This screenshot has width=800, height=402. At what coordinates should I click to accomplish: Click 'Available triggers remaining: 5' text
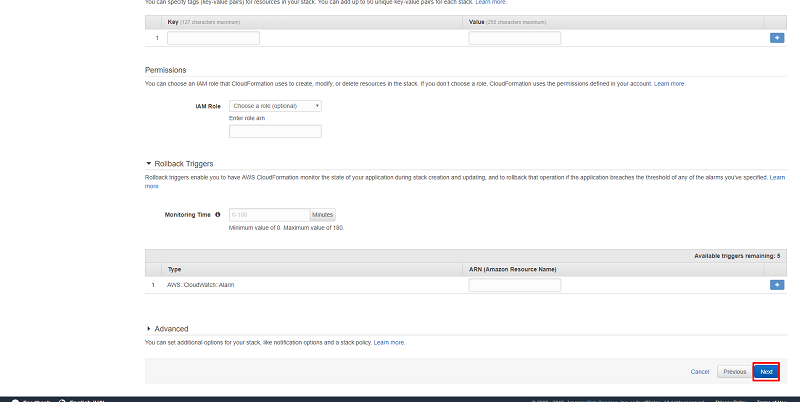point(737,256)
